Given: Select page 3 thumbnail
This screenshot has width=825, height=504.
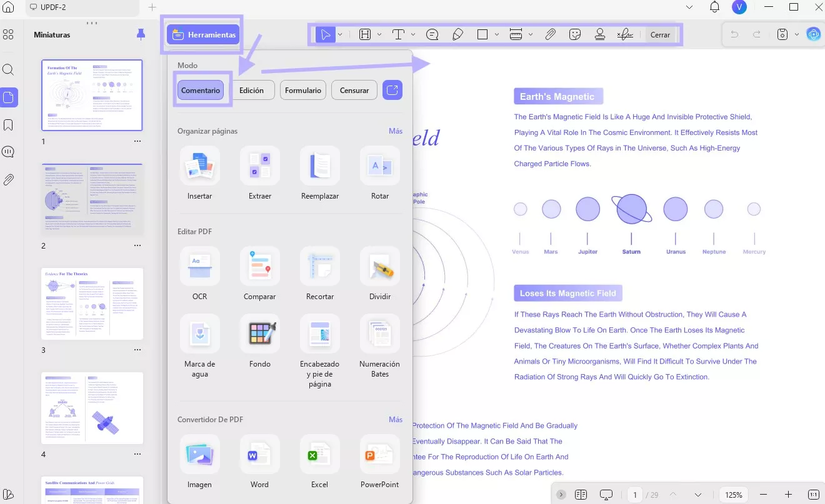Looking at the screenshot, I should (92, 304).
